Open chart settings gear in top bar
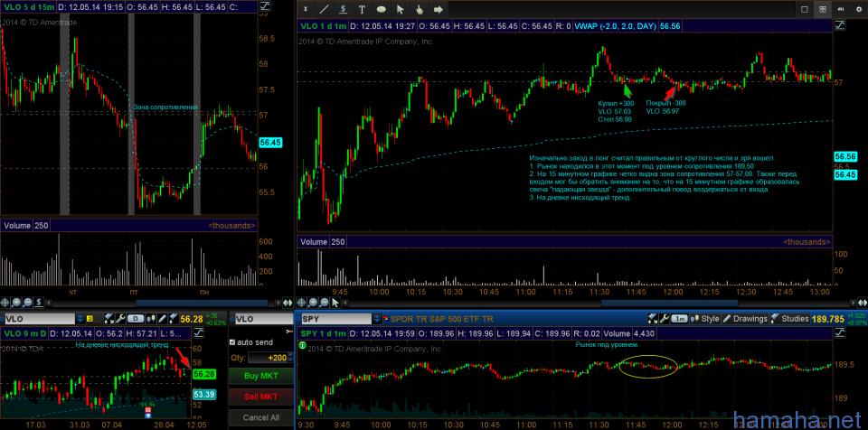Screen dimensions: 868x430 coord(859,9)
